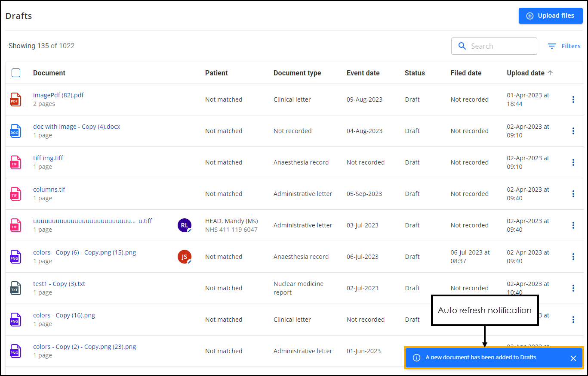Open three-dot menu for doc with image docx
This screenshot has width=588, height=376.
click(573, 131)
